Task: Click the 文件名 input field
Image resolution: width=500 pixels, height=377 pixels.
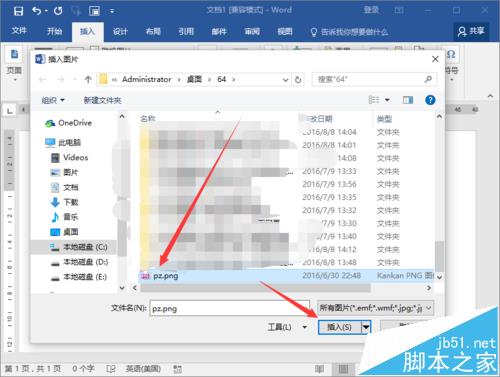Action: pyautogui.click(x=229, y=308)
